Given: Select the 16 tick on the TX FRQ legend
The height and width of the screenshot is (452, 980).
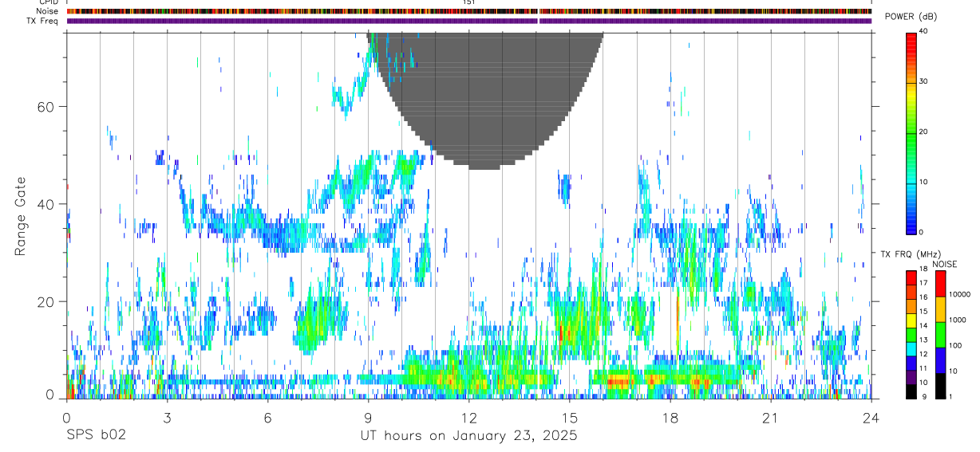Looking at the screenshot, I should point(923,298).
